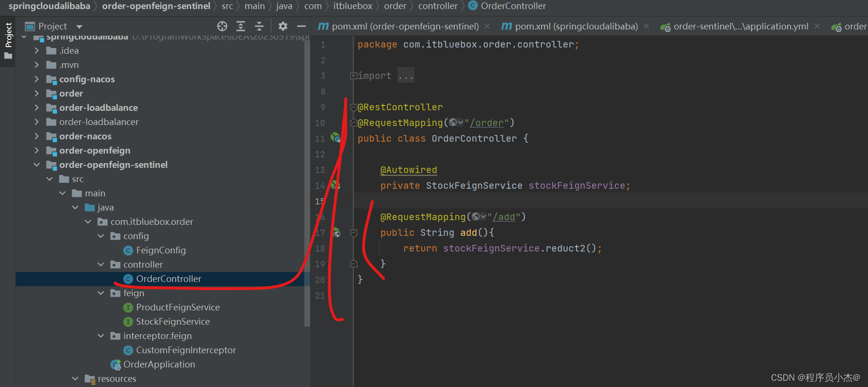Select the main folder in tree
The width and height of the screenshot is (868, 387).
pos(95,193)
